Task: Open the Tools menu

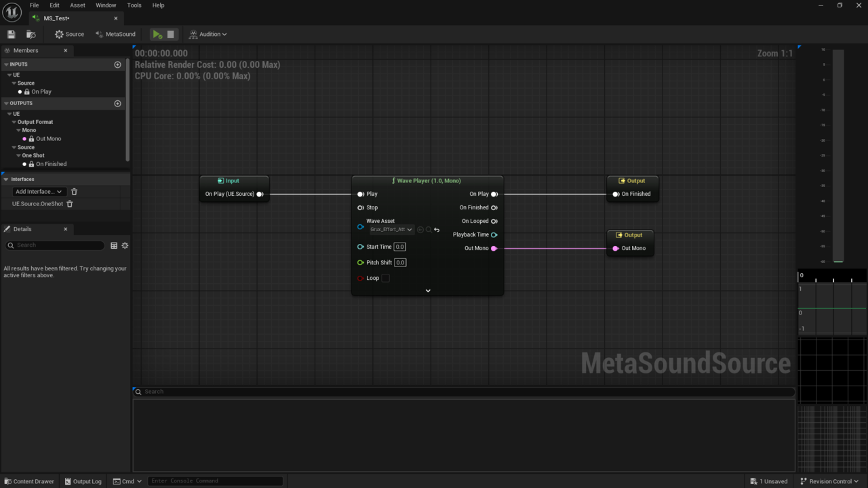Action: coord(134,5)
